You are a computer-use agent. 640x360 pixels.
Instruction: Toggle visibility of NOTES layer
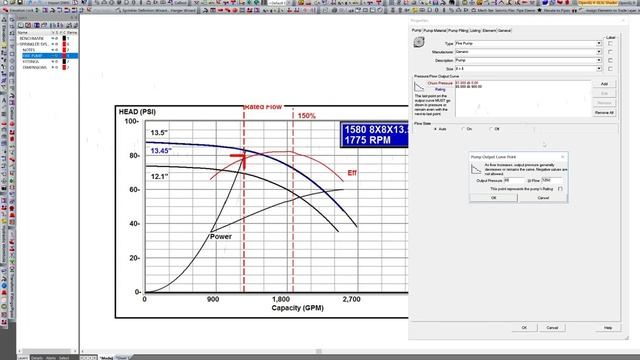(x=53, y=50)
